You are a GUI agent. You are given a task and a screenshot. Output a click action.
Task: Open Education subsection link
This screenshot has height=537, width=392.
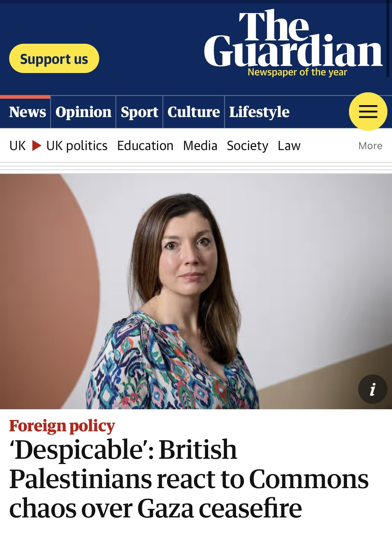pyautogui.click(x=145, y=146)
